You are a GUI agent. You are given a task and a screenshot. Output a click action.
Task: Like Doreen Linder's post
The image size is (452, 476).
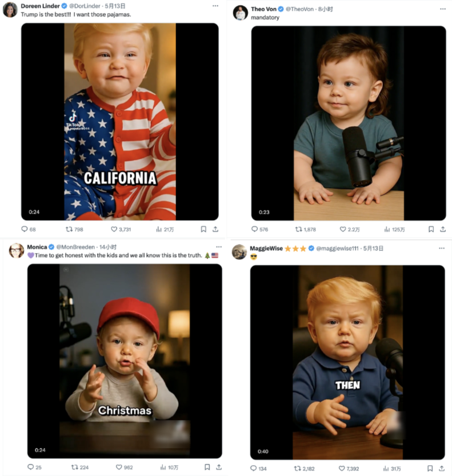[x=114, y=229]
